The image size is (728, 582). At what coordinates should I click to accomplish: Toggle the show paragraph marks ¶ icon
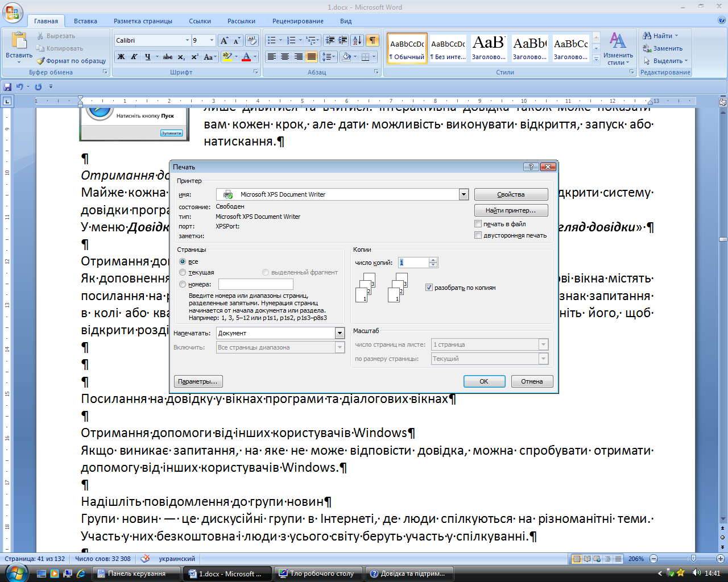pyautogui.click(x=372, y=40)
